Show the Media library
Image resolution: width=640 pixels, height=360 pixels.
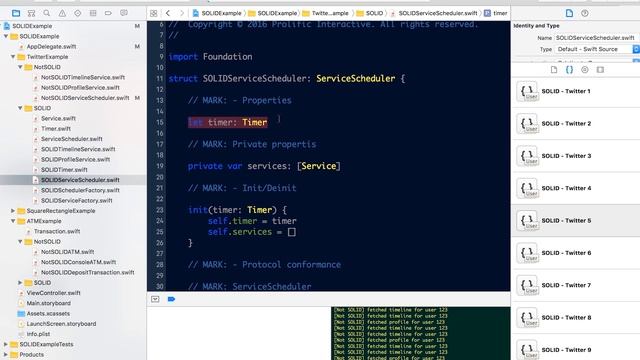point(600,70)
